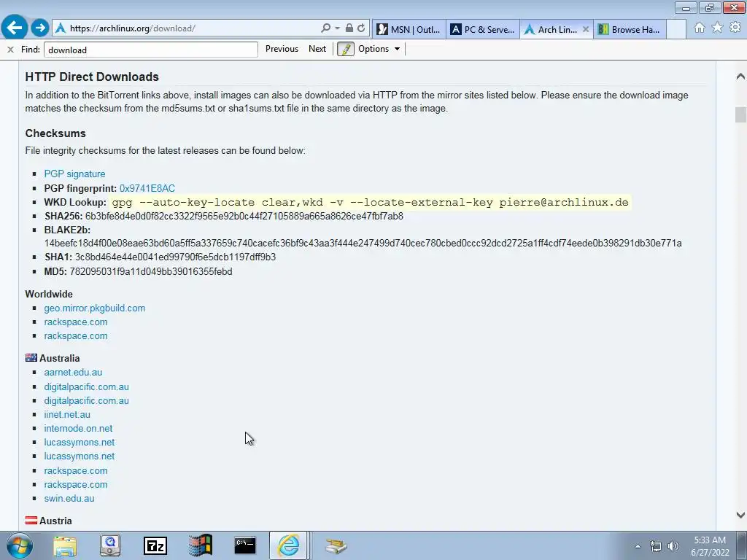This screenshot has width=747, height=560.
Task: Click the gpg WKD lookup command text
Action: click(370, 202)
